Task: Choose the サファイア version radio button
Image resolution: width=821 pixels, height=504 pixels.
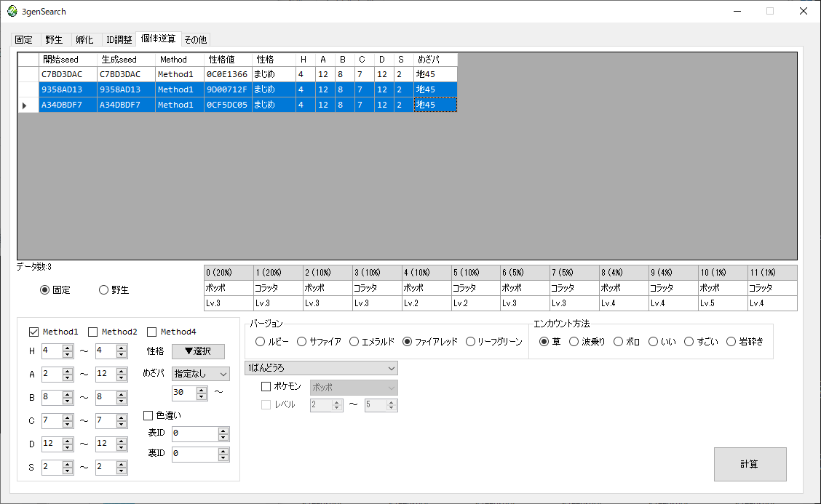Action: point(319,342)
